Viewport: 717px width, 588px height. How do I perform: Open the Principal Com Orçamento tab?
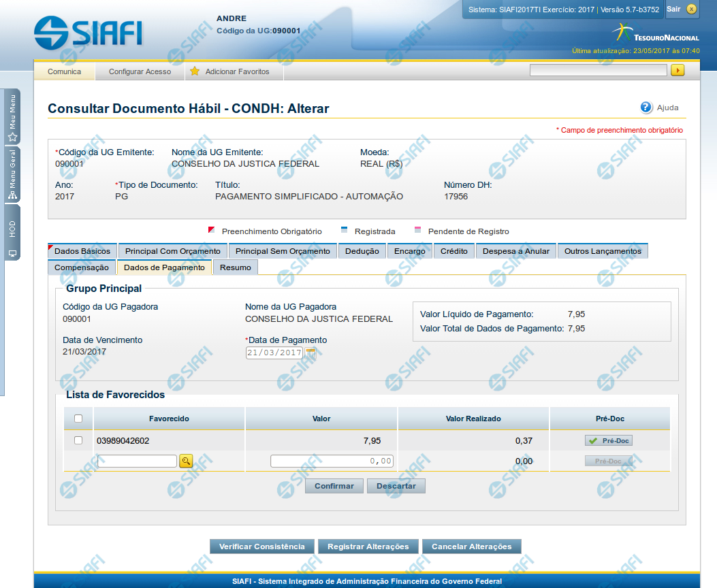tap(173, 251)
